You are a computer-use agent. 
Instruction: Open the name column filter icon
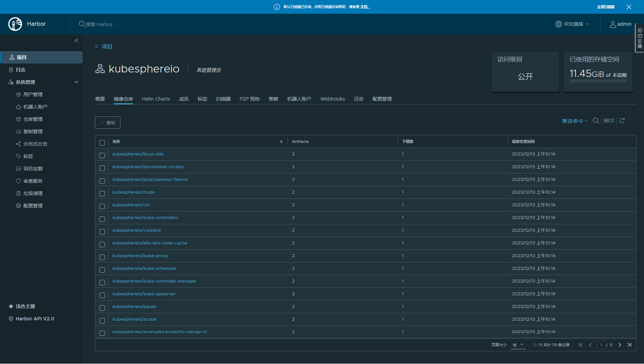click(x=281, y=142)
